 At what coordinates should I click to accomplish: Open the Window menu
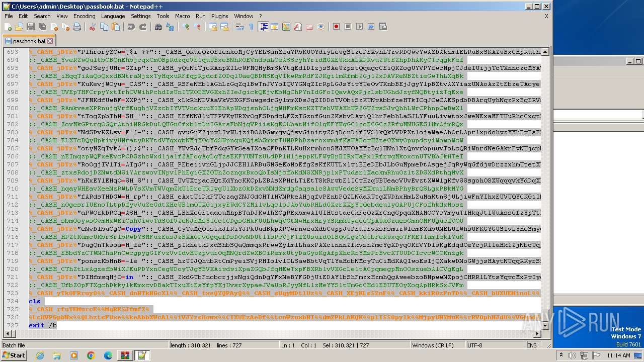(x=244, y=16)
